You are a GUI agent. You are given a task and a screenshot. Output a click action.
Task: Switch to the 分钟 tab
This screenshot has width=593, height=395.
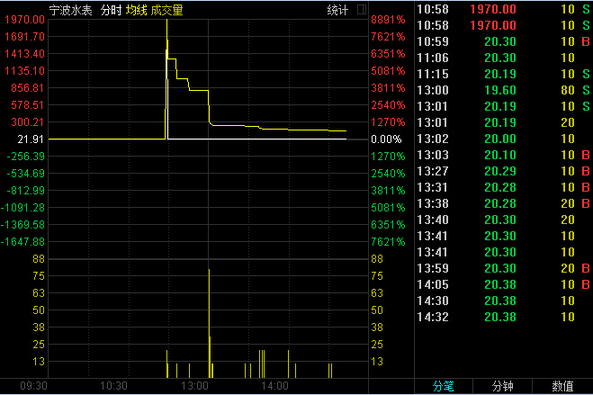point(502,386)
